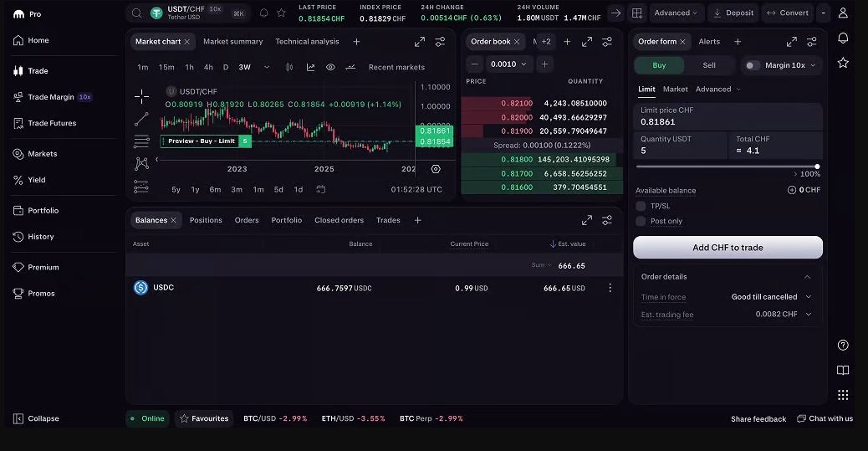Select the 15m chart interval
868x451 pixels.
pyautogui.click(x=166, y=67)
